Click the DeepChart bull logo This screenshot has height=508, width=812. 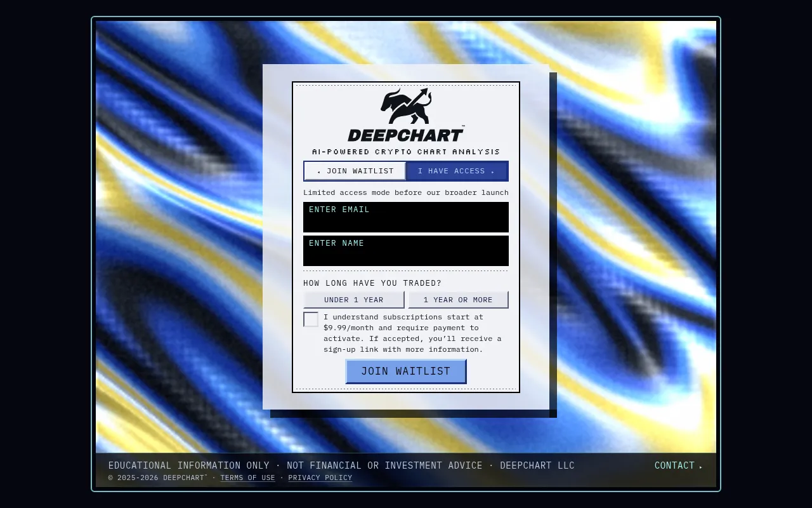click(x=406, y=106)
